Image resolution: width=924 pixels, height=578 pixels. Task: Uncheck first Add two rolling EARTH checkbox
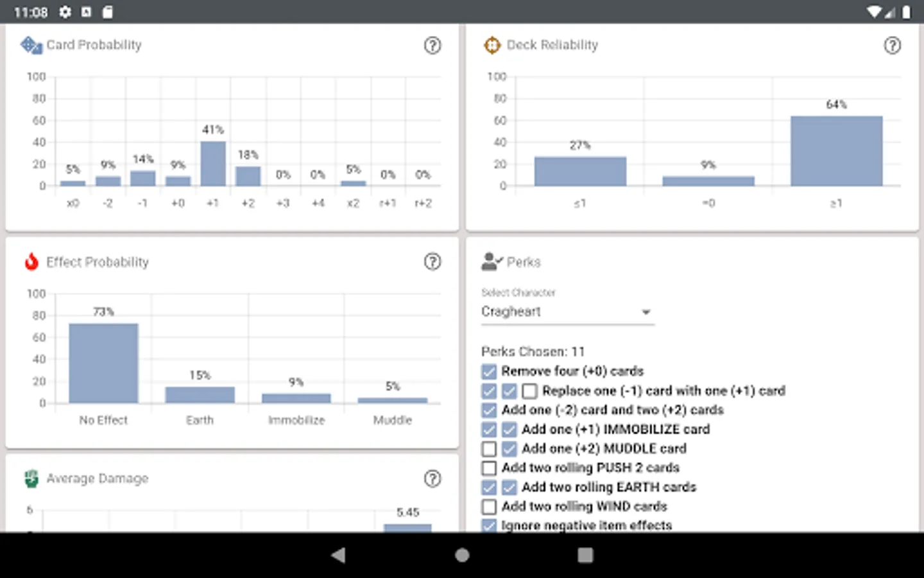[x=489, y=487]
